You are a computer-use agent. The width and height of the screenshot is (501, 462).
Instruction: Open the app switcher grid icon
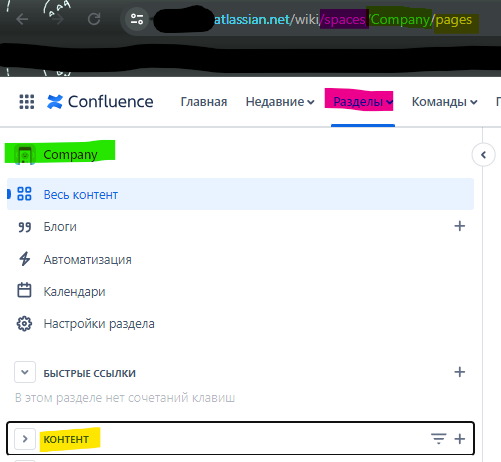tap(27, 102)
